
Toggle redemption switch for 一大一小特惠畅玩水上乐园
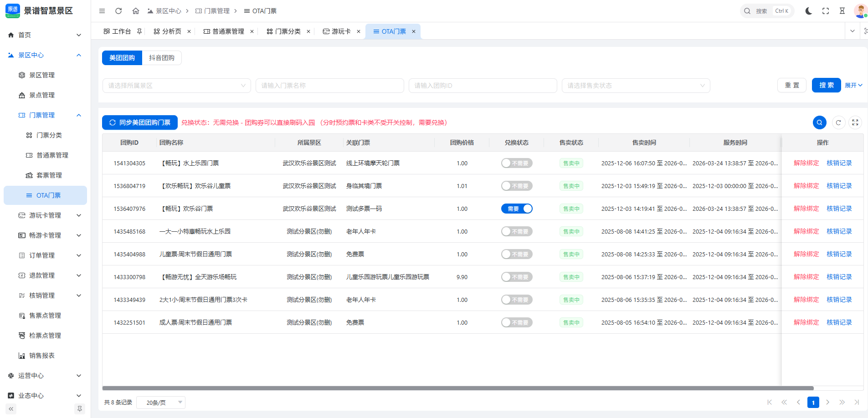click(517, 231)
